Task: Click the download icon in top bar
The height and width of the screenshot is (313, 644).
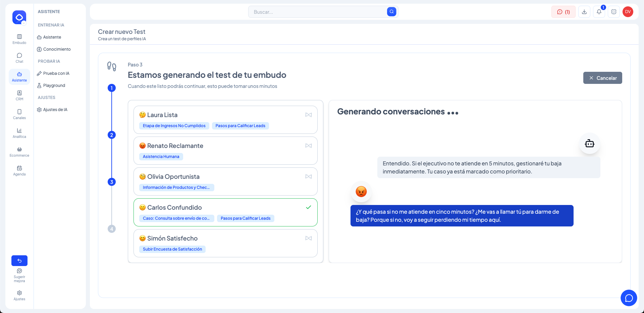Action: click(584, 12)
